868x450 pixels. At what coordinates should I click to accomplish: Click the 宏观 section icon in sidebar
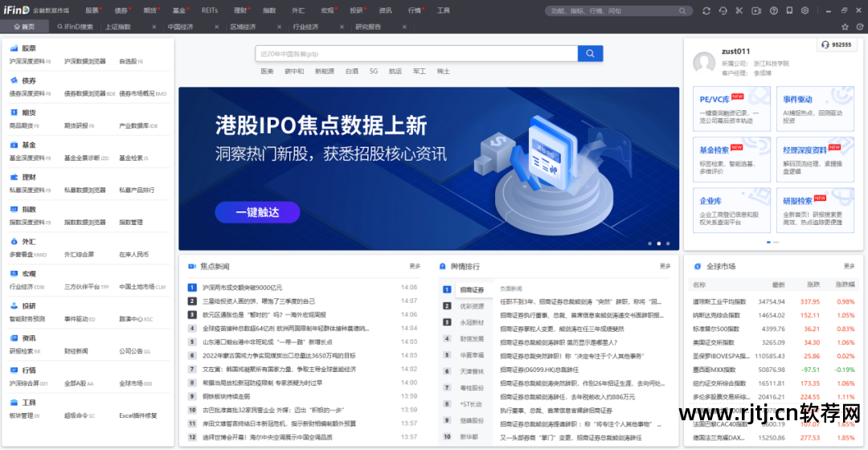(14, 273)
